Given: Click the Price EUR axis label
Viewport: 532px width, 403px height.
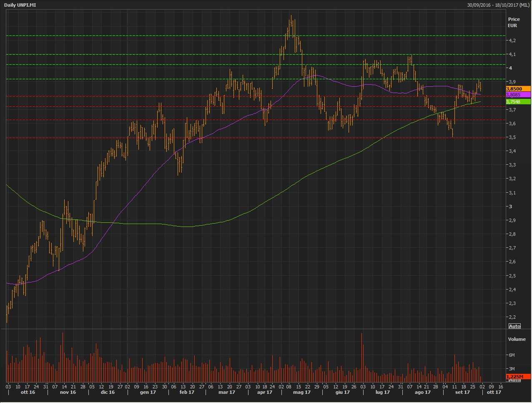Looking at the screenshot, I should [514, 22].
